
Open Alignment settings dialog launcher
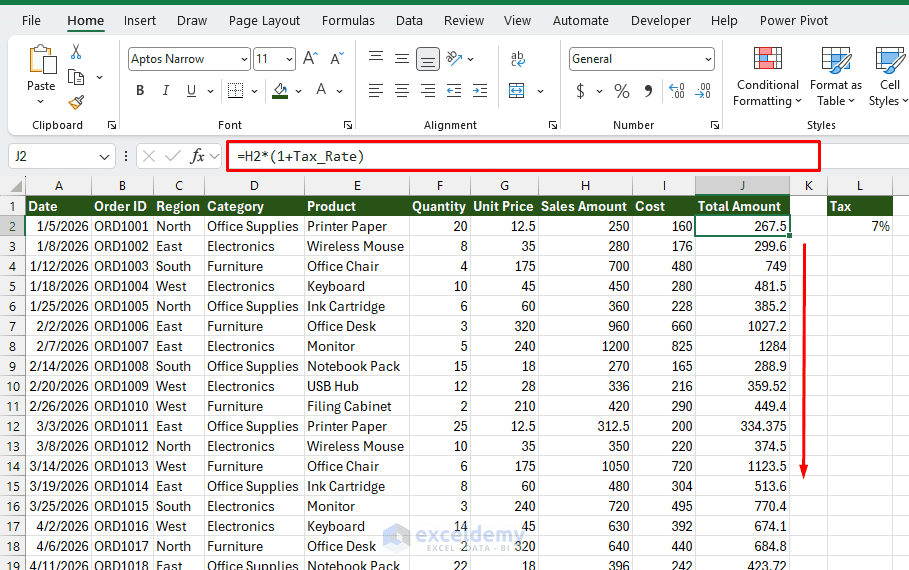(552, 125)
